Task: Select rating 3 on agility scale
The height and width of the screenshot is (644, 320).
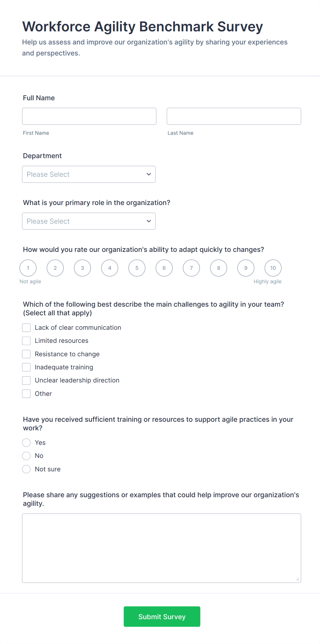Action: (x=83, y=268)
